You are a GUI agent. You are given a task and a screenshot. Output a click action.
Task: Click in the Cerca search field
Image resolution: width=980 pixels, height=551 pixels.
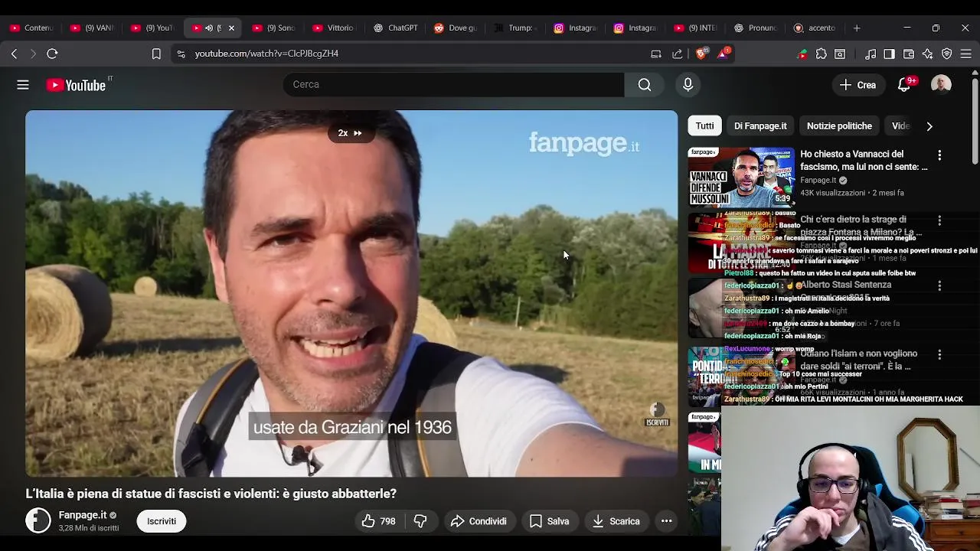click(x=453, y=84)
